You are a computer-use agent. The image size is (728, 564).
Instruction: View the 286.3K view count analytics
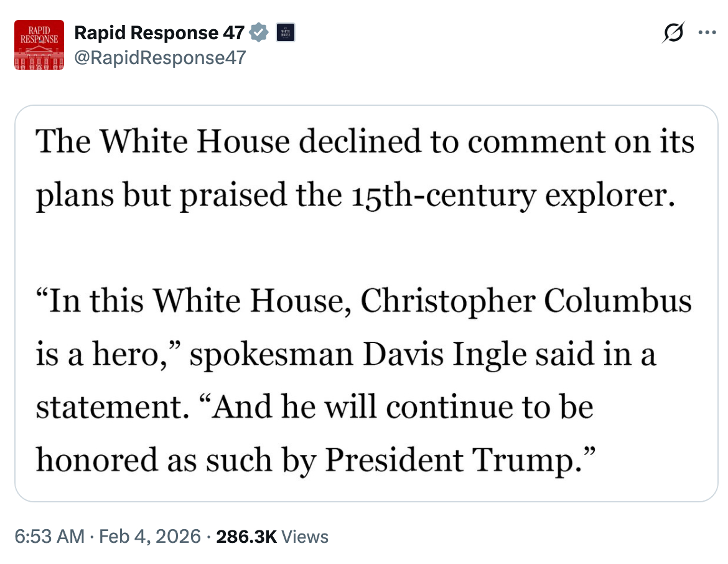246,537
